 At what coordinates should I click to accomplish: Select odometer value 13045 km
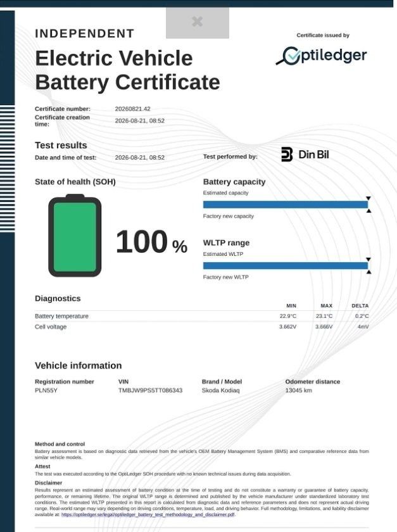point(298,390)
